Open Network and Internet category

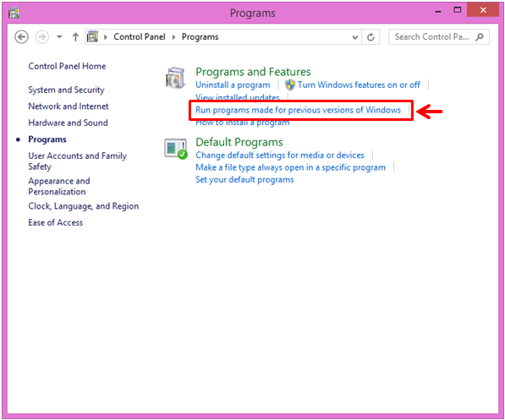click(x=69, y=106)
